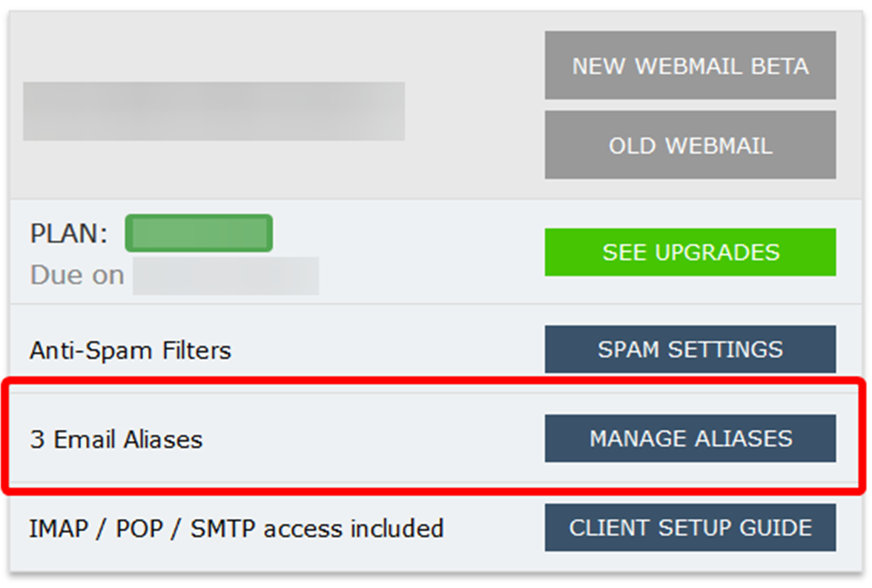Launch the Old Webmail interface

click(690, 145)
